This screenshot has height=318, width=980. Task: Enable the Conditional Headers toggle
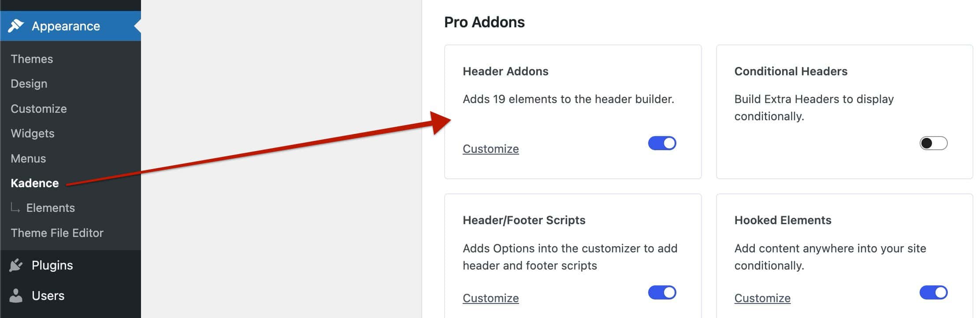tap(933, 143)
